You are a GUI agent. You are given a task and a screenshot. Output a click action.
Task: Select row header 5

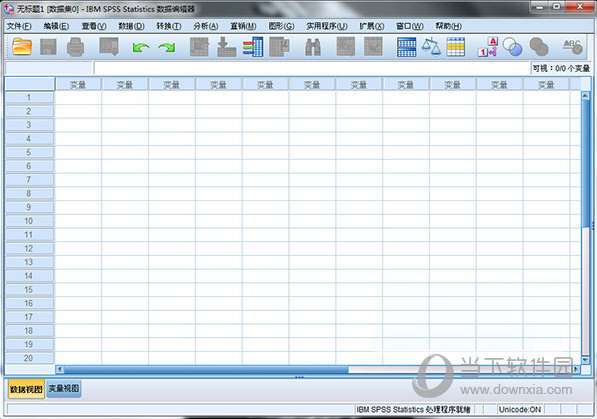click(29, 152)
